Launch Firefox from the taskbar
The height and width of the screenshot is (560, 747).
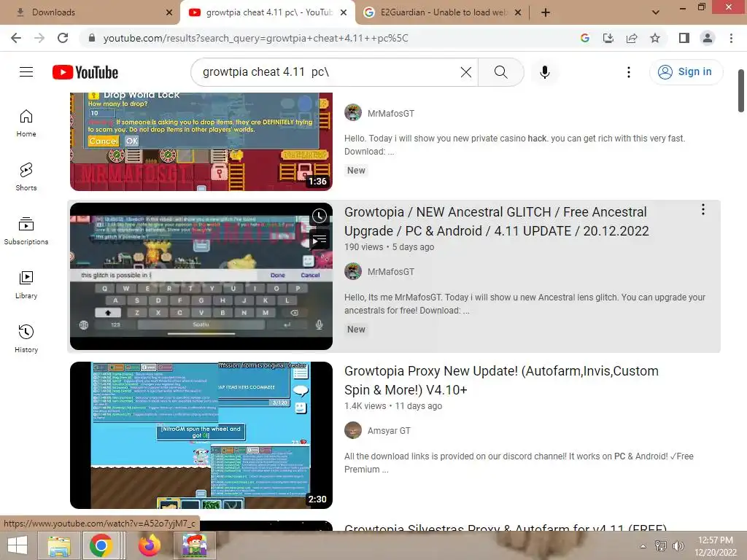(149, 545)
